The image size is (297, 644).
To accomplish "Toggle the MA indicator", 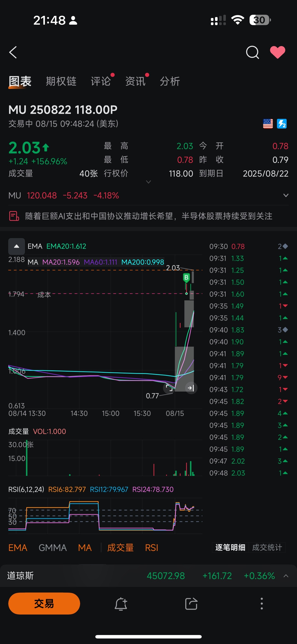I will [x=85, y=547].
